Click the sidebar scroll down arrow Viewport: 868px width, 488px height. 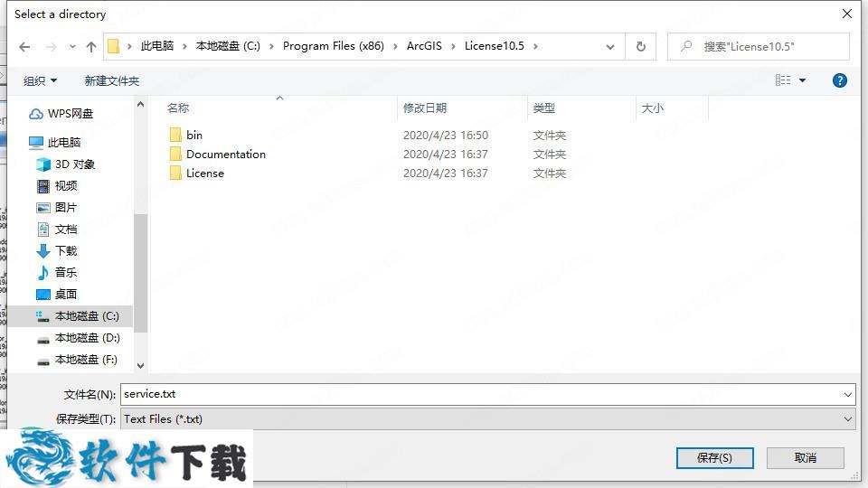(x=141, y=366)
